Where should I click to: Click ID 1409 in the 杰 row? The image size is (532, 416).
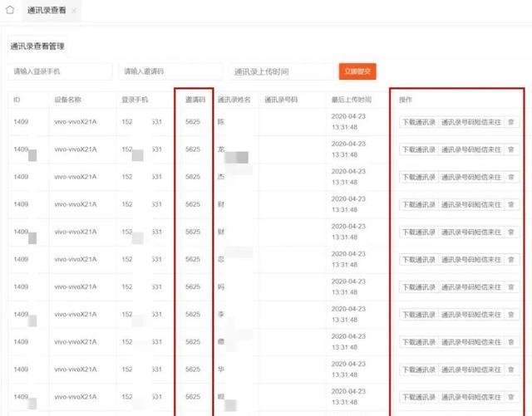click(x=21, y=177)
